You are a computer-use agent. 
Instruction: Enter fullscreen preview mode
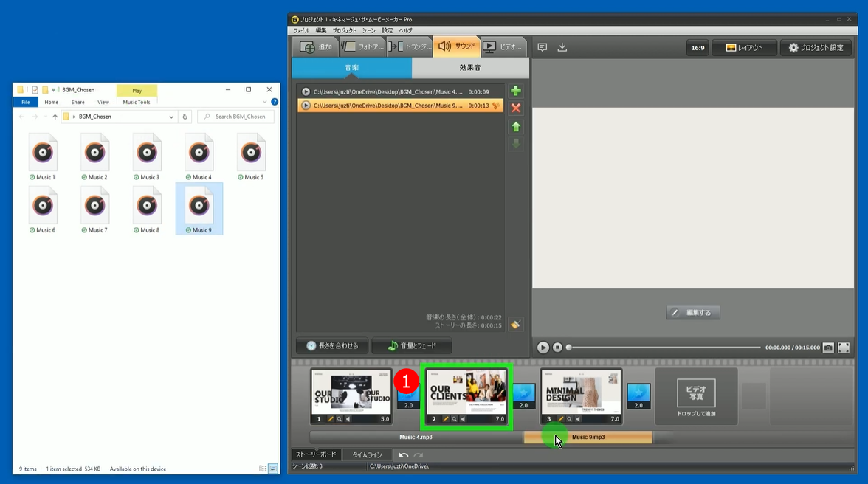pyautogui.click(x=844, y=348)
